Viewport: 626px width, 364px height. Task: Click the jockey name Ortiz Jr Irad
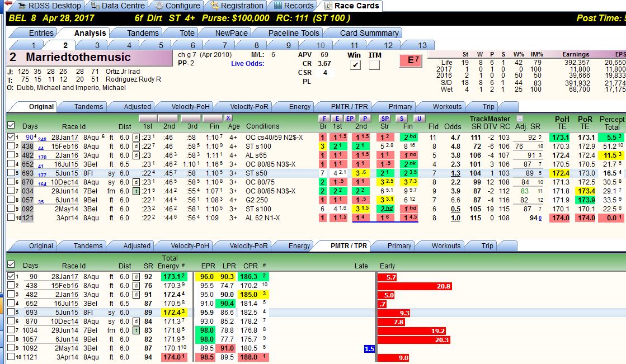[x=123, y=72]
